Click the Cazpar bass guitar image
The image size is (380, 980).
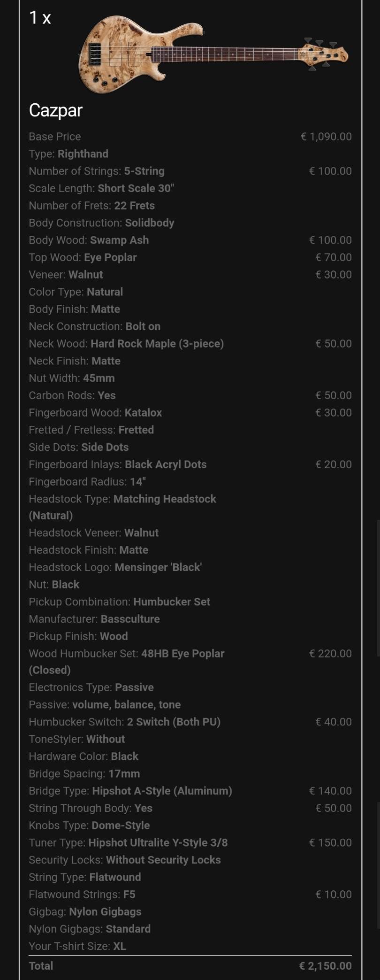tap(213, 54)
